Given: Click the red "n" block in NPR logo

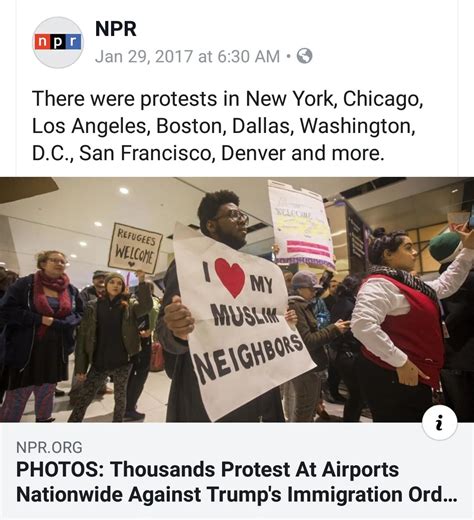Looking at the screenshot, I should tap(42, 42).
